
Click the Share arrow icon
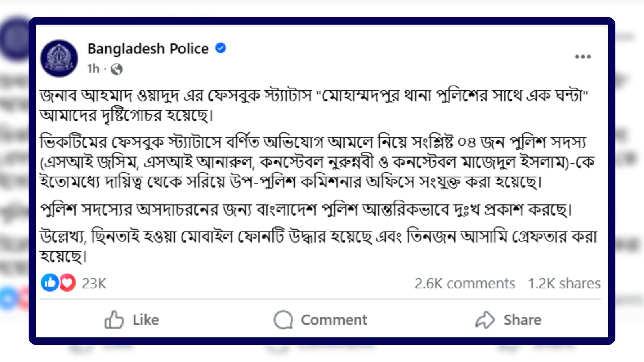pos(485,320)
